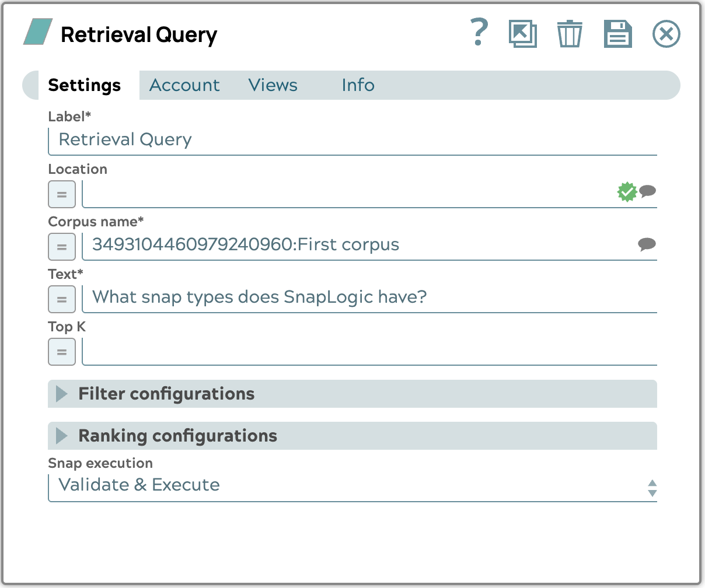Click the Retrieval Query snap icon

click(x=38, y=32)
